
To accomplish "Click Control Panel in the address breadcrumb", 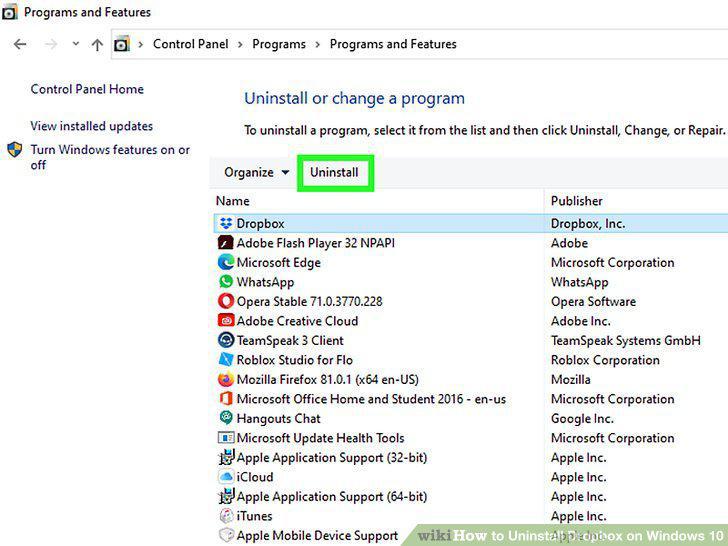I will pos(190,44).
